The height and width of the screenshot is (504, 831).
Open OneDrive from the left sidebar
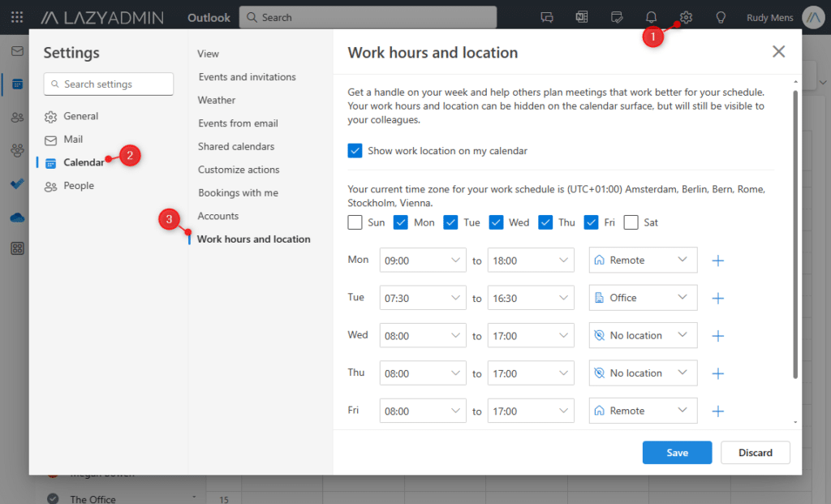[18, 217]
